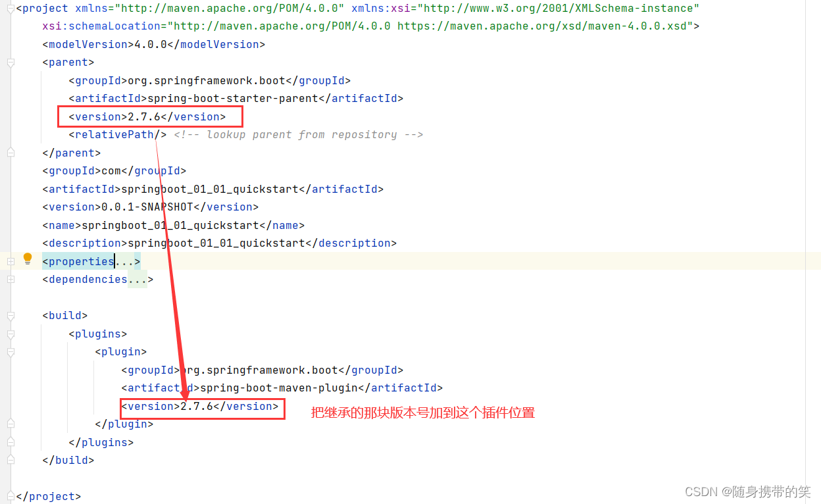Screen dimensions: 821x504
Task: Collapse the opening plugin tag fold marker
Action: tap(11, 352)
